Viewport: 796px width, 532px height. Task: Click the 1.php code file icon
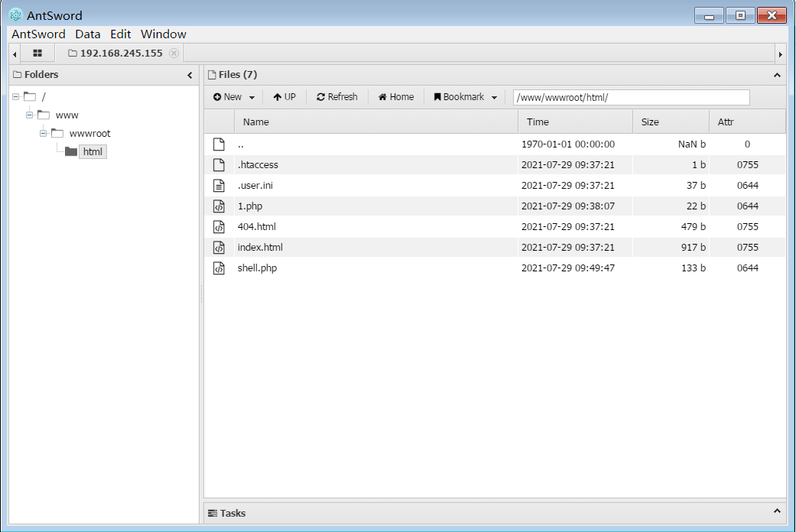[x=219, y=206]
